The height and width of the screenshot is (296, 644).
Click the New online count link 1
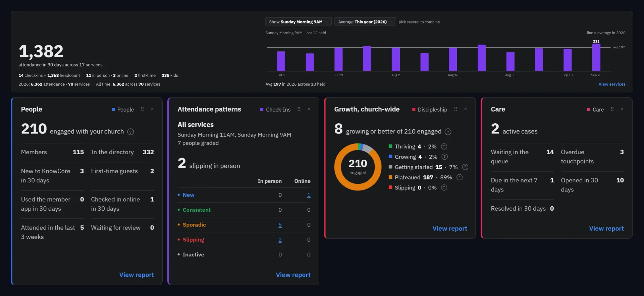click(x=309, y=195)
